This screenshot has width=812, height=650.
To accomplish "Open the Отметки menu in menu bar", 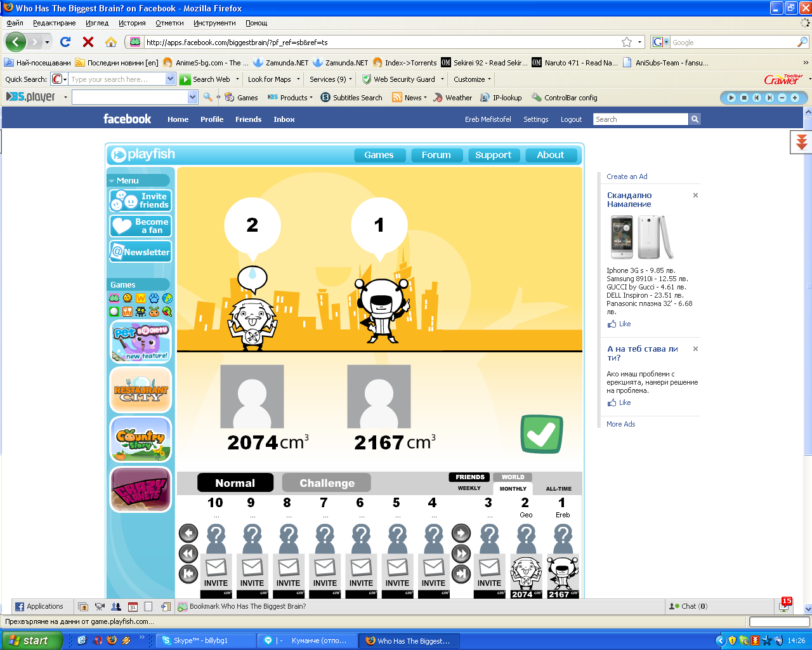I will pos(169,23).
